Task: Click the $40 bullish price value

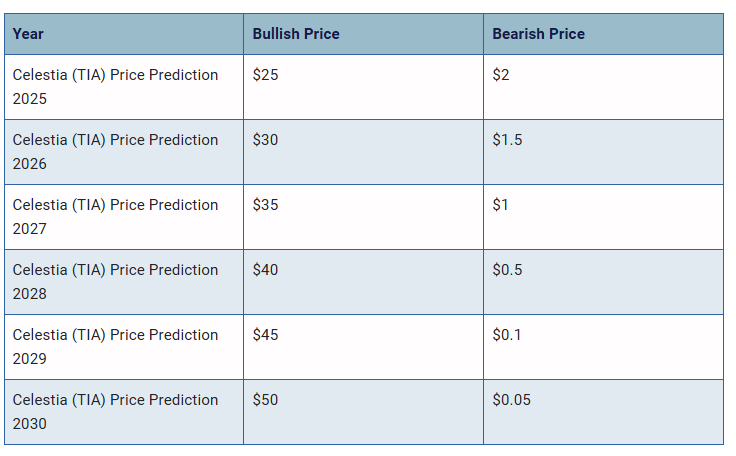Action: [x=265, y=270]
